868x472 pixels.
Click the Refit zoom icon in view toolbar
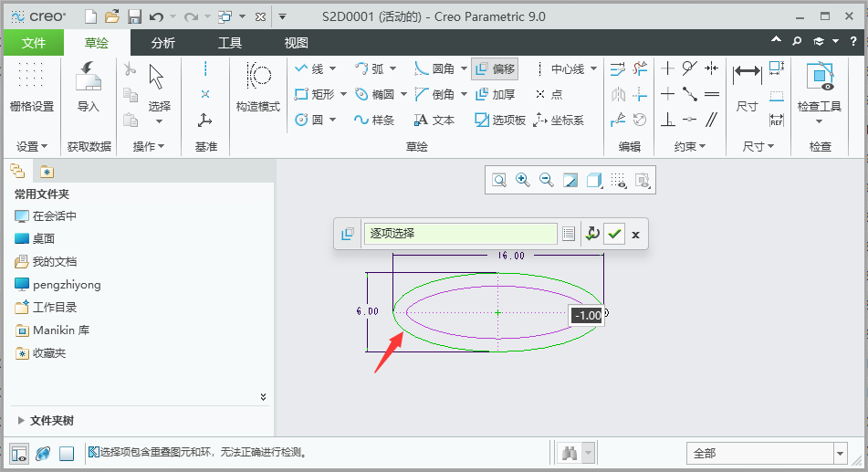click(x=499, y=180)
